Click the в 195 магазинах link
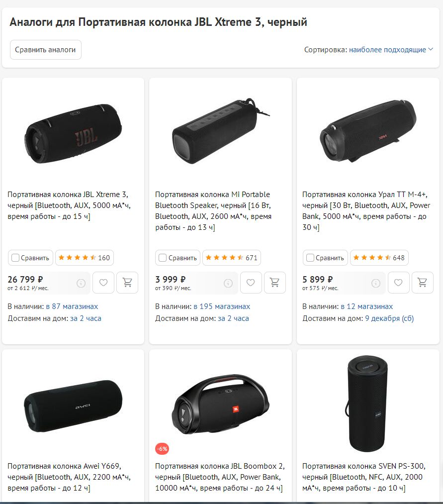This screenshot has height=504, width=443. [x=222, y=306]
